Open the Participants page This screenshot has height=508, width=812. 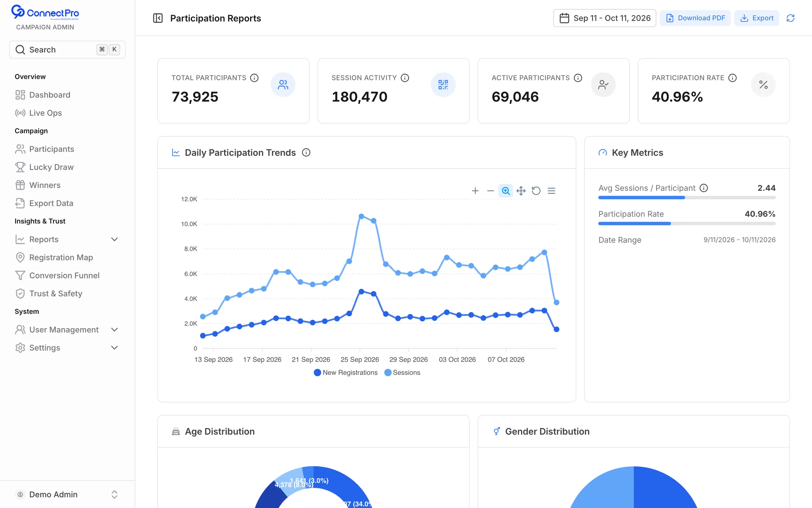click(x=67, y=149)
